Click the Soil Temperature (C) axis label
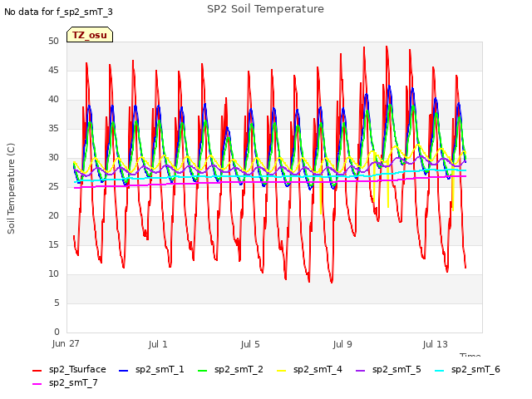This screenshot has width=532, height=399. pos(11,189)
